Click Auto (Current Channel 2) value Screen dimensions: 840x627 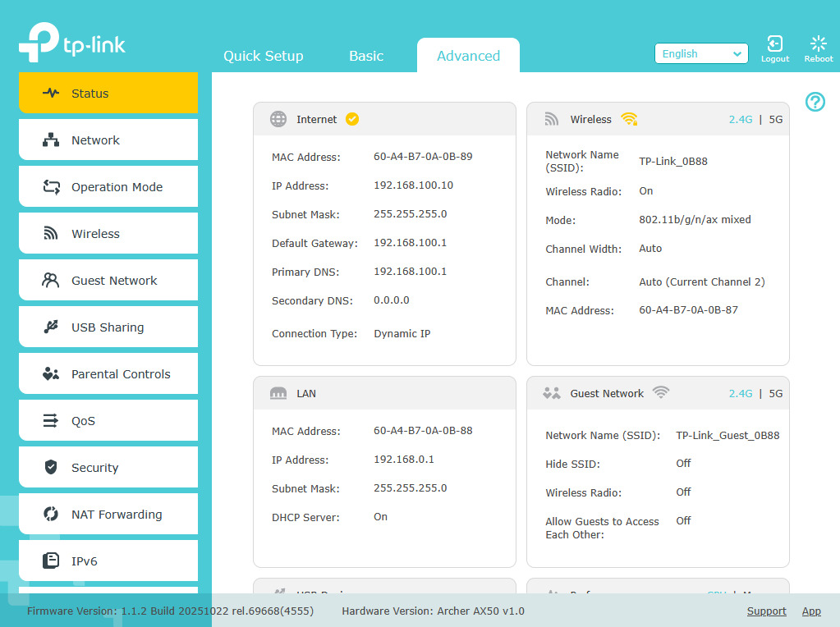[702, 281]
